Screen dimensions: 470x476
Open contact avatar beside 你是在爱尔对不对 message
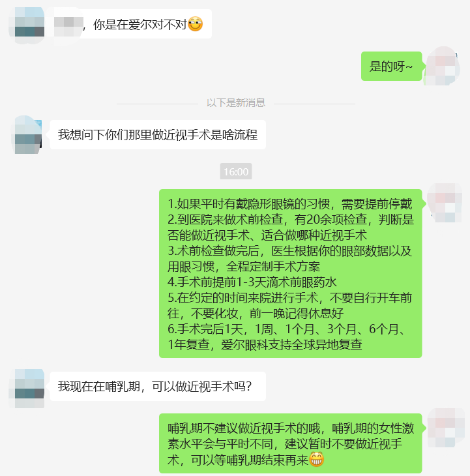(29, 24)
